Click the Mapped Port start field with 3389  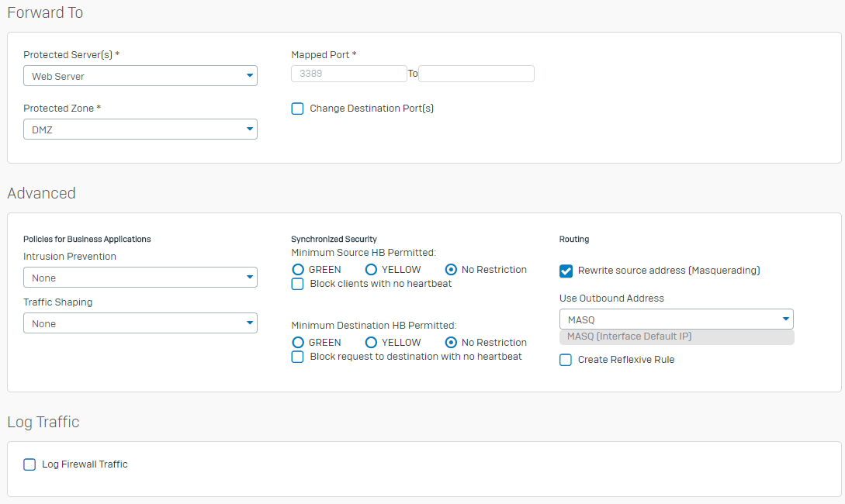pos(348,74)
